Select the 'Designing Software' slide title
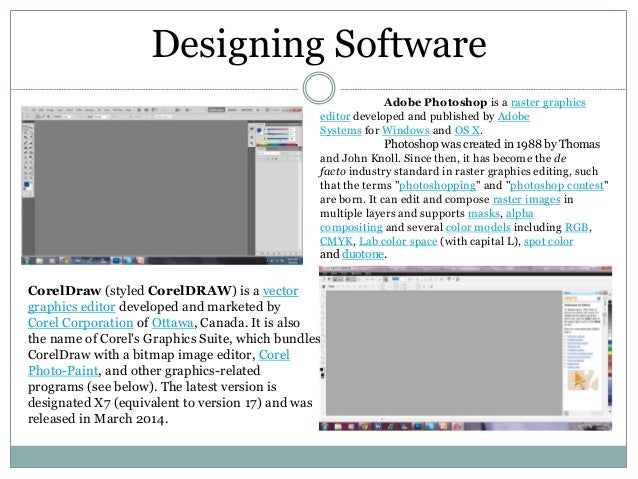The width and height of the screenshot is (638, 479). 319,44
